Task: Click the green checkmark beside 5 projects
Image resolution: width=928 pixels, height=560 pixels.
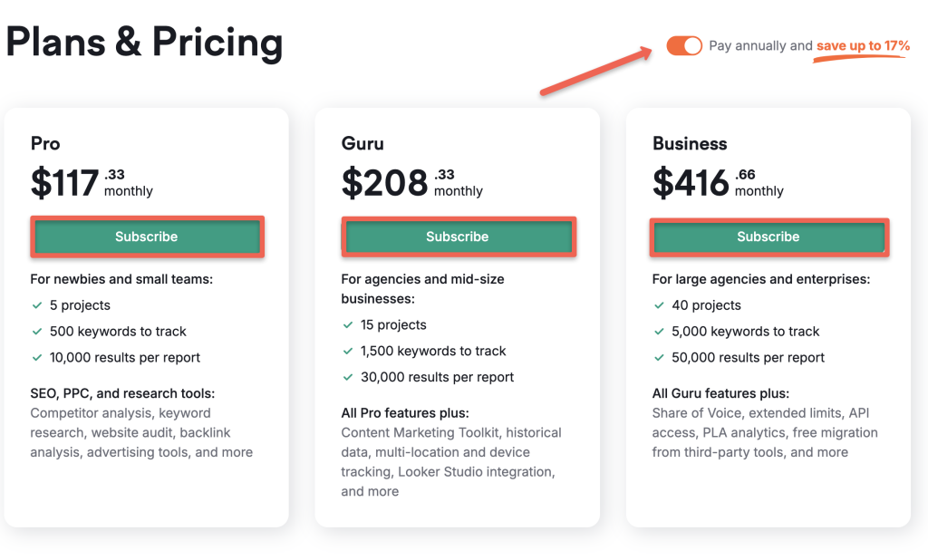Action: pyautogui.click(x=38, y=305)
